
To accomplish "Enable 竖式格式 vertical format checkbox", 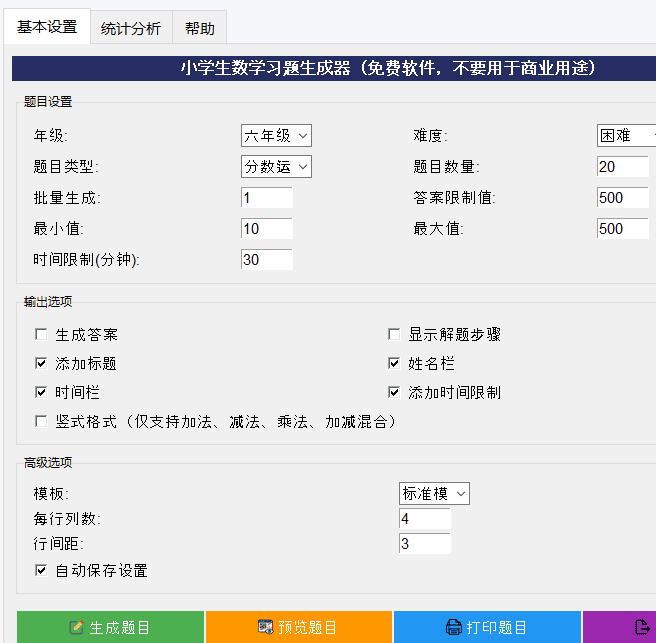I will 41,422.
